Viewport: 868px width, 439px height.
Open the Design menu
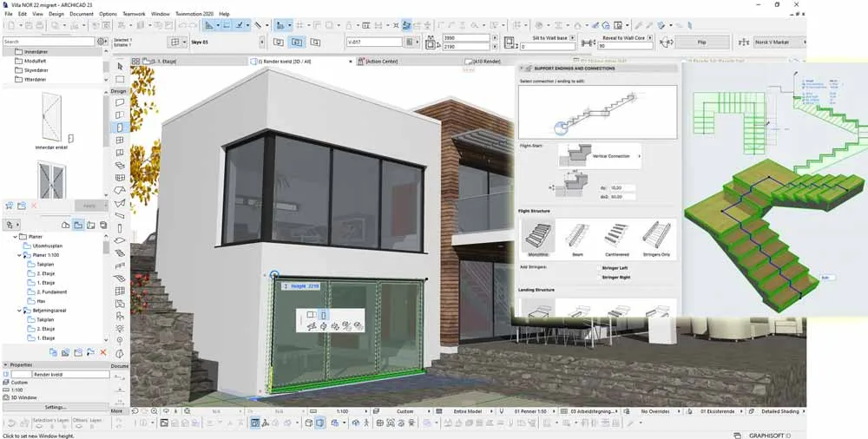(x=56, y=14)
